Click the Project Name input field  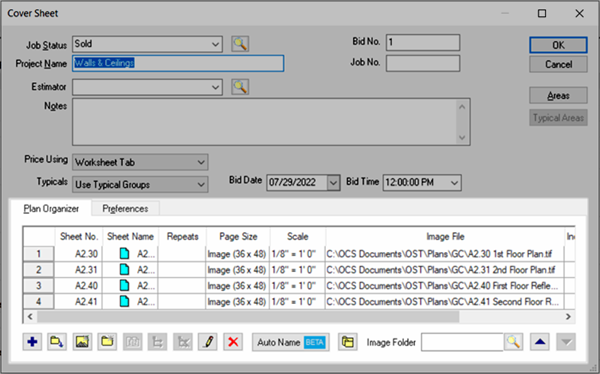178,63
